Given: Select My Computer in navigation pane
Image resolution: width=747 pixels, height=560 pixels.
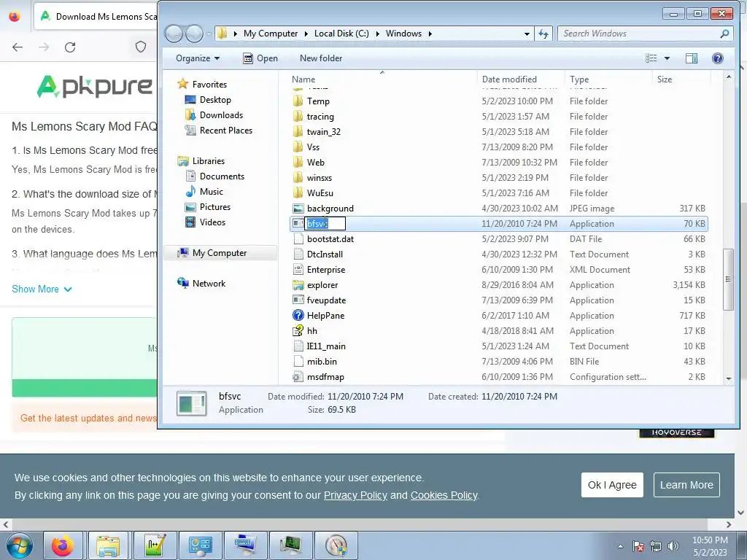Looking at the screenshot, I should [220, 253].
